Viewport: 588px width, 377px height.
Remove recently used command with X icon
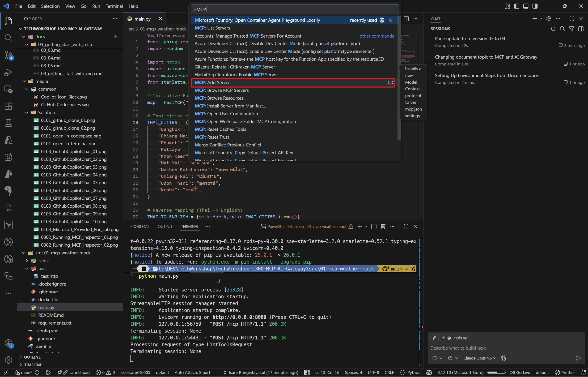click(x=390, y=20)
